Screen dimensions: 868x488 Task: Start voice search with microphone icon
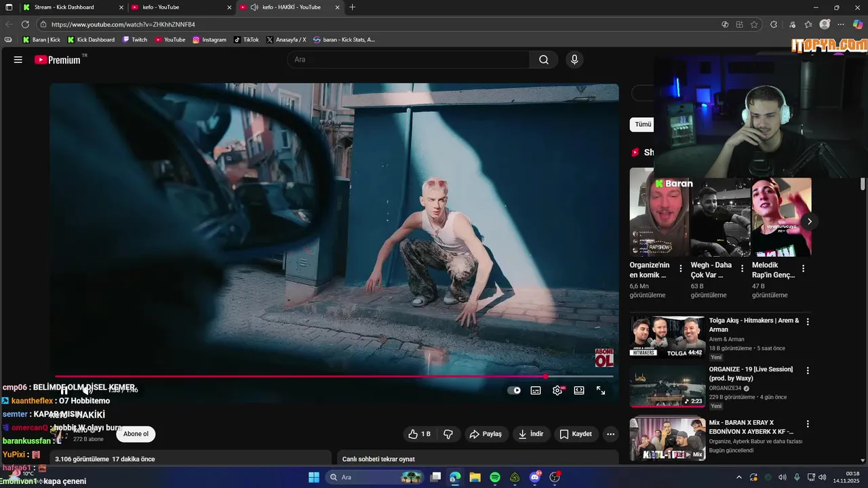pyautogui.click(x=574, y=60)
